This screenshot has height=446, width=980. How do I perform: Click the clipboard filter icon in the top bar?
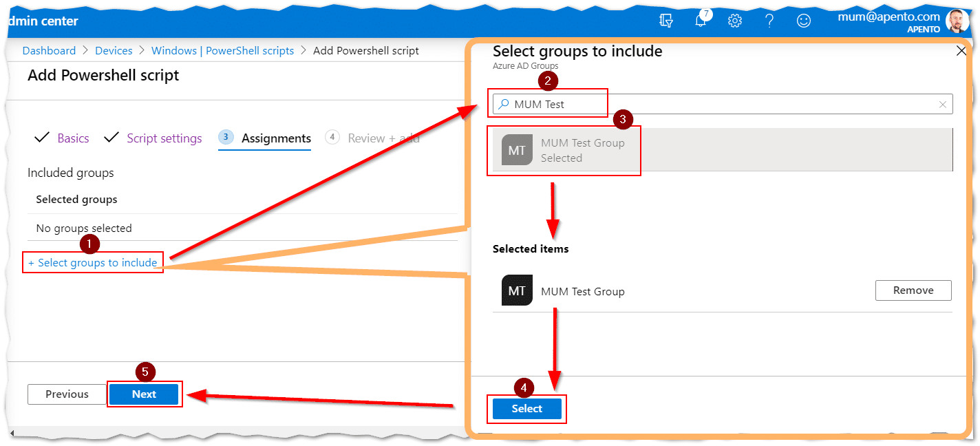[665, 21]
